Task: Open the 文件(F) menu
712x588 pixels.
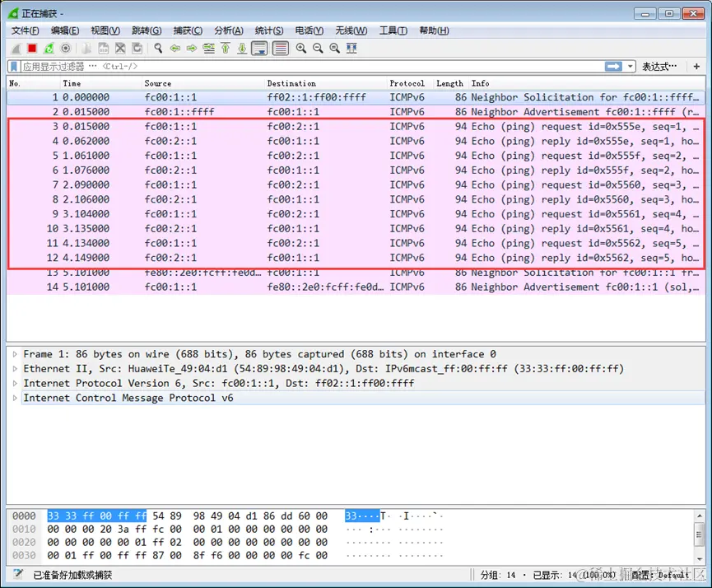Action: pyautogui.click(x=26, y=30)
